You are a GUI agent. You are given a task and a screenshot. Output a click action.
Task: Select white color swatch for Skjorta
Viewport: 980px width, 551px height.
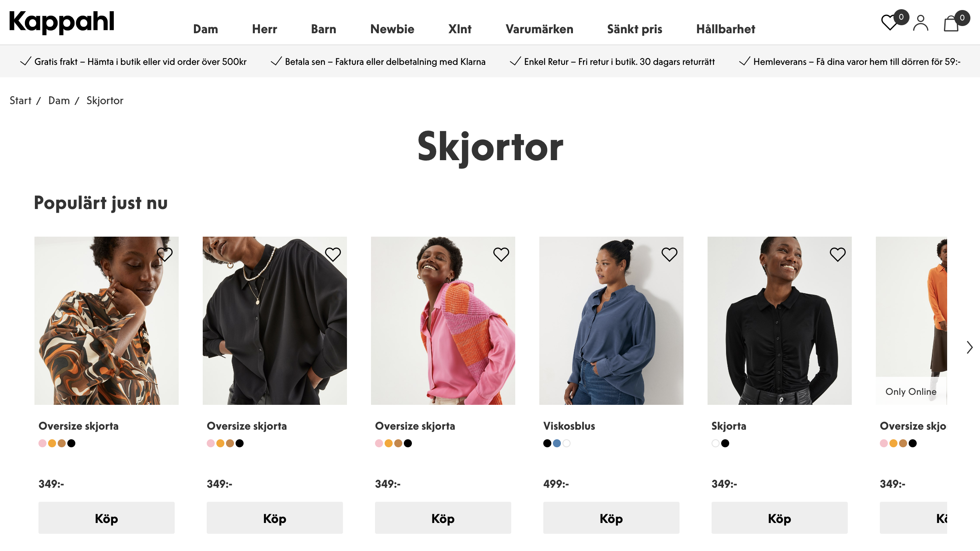coord(716,443)
